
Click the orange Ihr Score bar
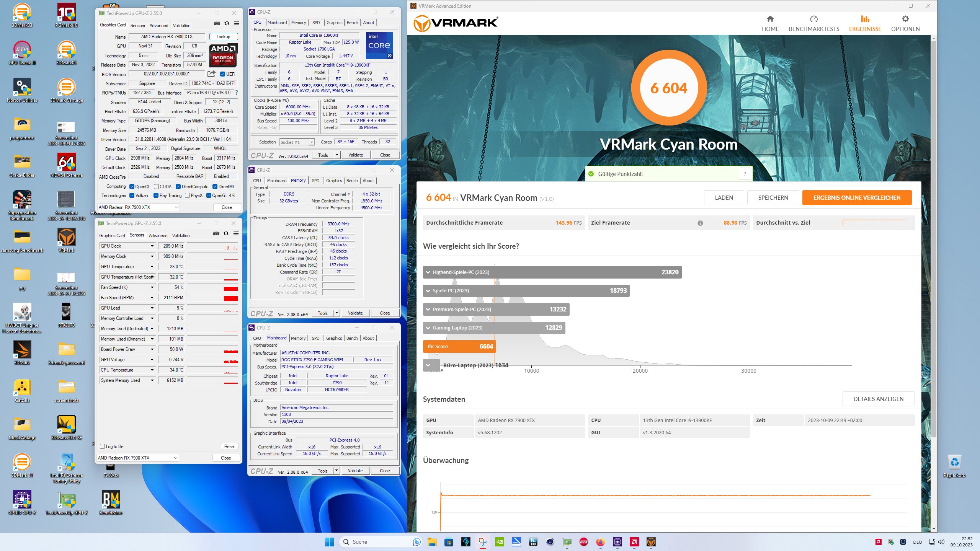pos(459,346)
